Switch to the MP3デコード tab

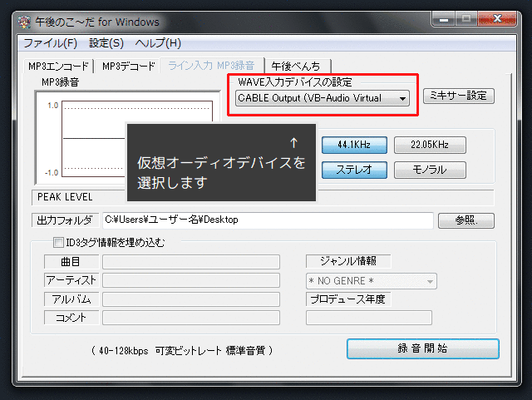tap(129, 67)
